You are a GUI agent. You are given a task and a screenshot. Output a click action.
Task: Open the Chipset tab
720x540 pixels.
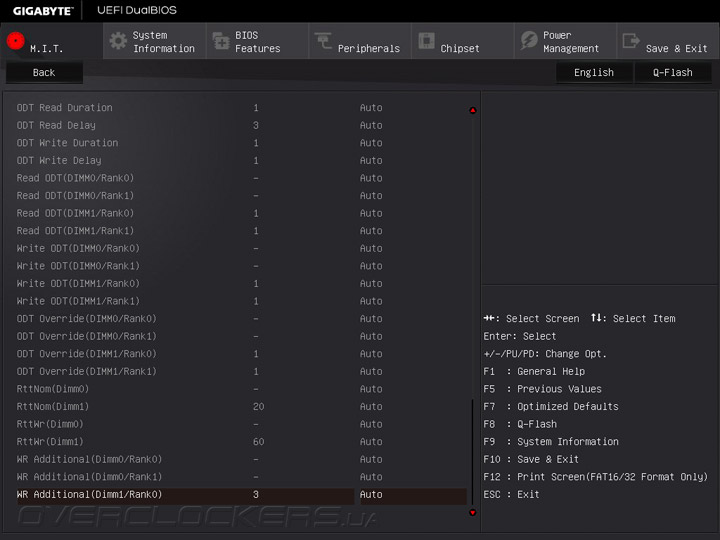pos(463,41)
